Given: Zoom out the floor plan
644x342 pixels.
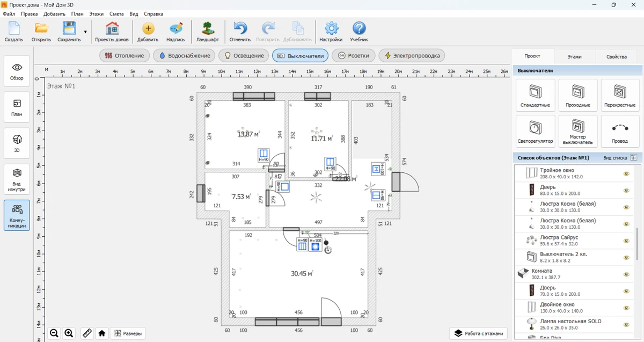Looking at the screenshot, I should click(x=54, y=333).
